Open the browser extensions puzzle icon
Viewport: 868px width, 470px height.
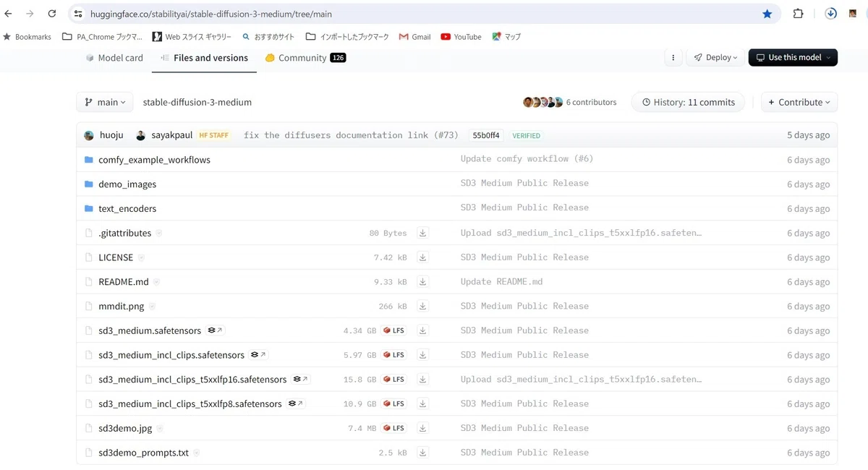click(799, 14)
